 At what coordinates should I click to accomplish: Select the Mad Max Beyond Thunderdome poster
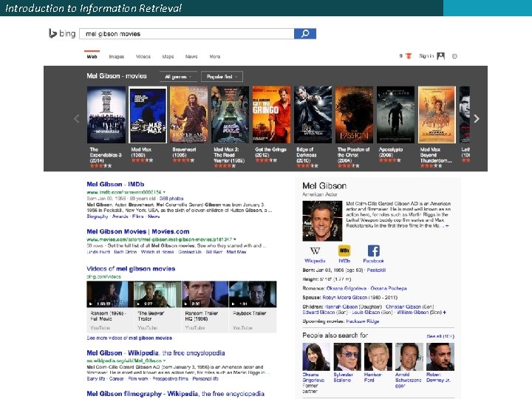pos(437,115)
